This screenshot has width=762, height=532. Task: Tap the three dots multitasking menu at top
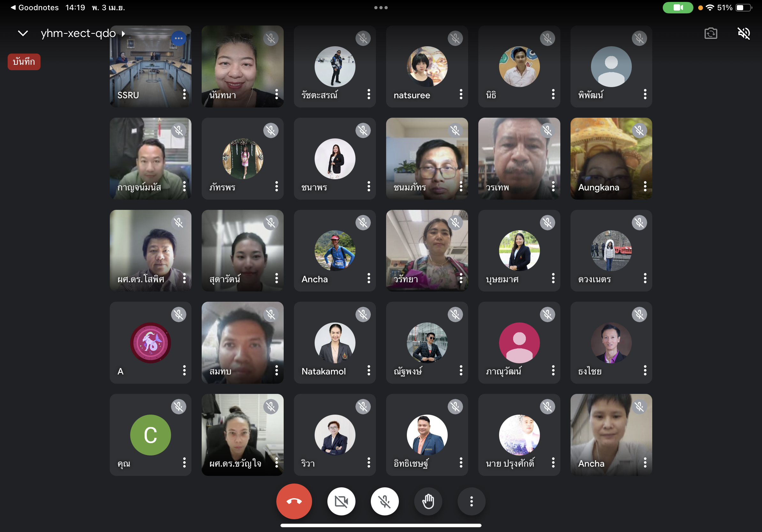tap(381, 8)
